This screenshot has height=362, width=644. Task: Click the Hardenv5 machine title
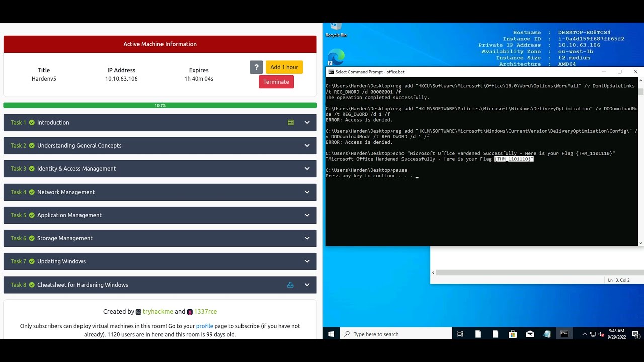44,79
